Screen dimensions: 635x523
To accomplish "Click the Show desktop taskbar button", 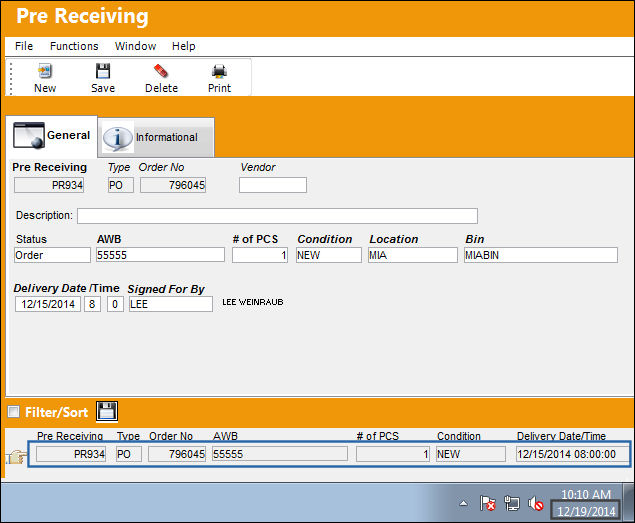I will (629, 502).
